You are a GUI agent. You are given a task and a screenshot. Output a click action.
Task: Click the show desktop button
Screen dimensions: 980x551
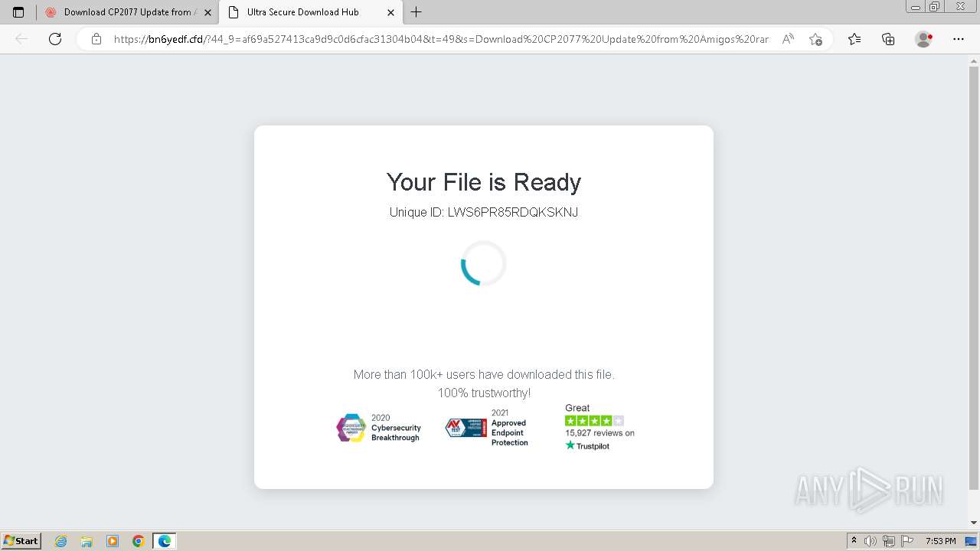[971, 541]
